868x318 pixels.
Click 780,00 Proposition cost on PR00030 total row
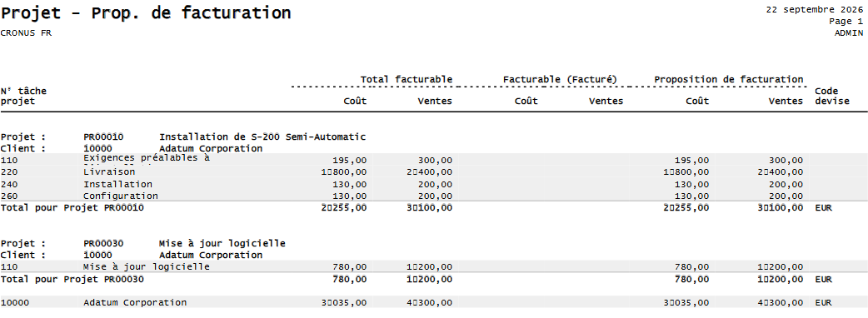691,279
